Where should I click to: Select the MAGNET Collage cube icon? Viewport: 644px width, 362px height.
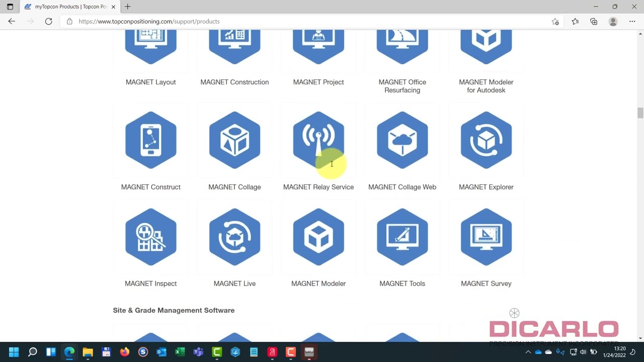[x=234, y=140]
